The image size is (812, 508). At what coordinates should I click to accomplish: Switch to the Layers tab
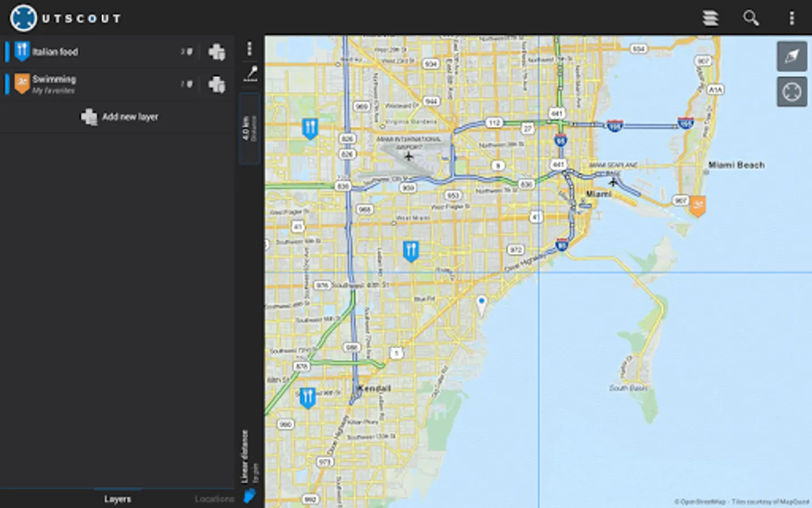(117, 499)
